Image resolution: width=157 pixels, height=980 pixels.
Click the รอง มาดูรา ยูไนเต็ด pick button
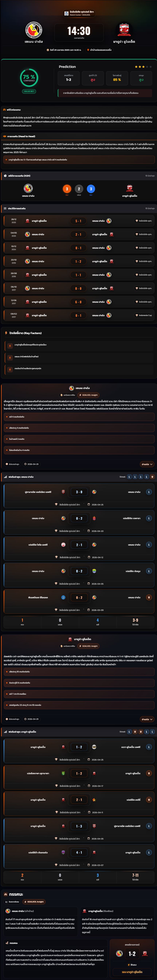pos(132,972)
